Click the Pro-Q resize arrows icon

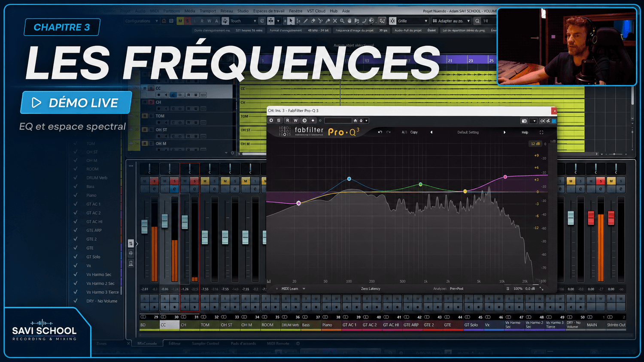tap(541, 289)
